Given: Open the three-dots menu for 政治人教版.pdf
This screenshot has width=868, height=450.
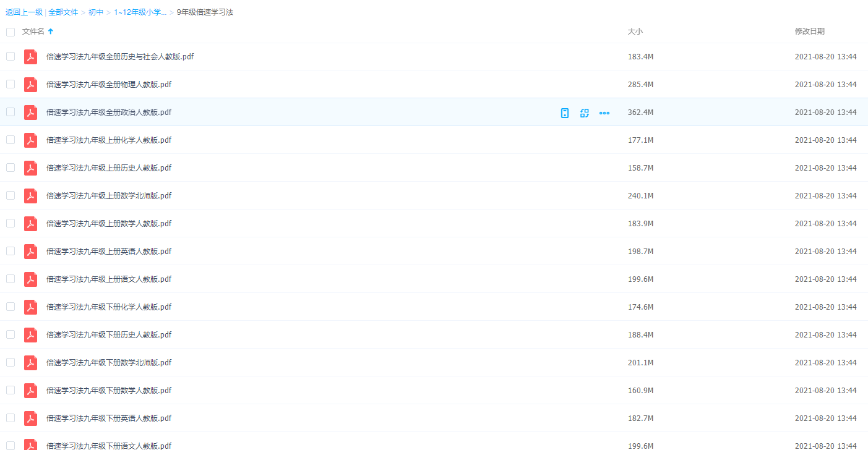Looking at the screenshot, I should point(604,112).
